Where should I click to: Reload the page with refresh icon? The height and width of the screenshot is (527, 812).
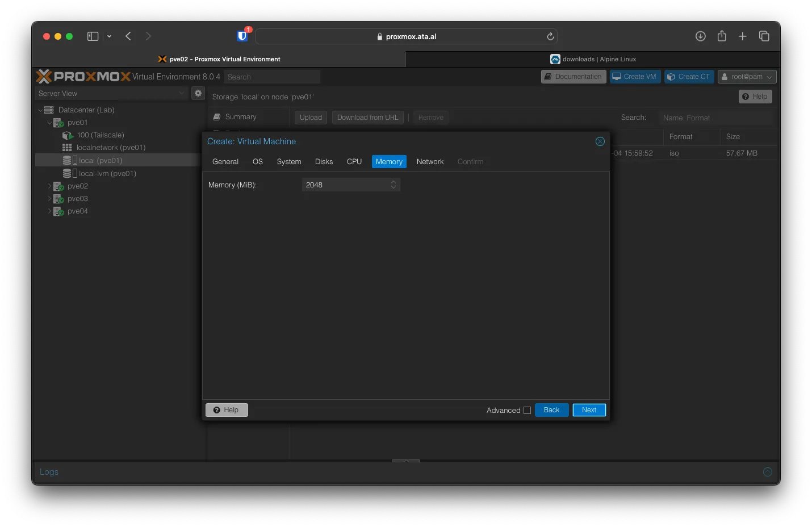point(550,36)
